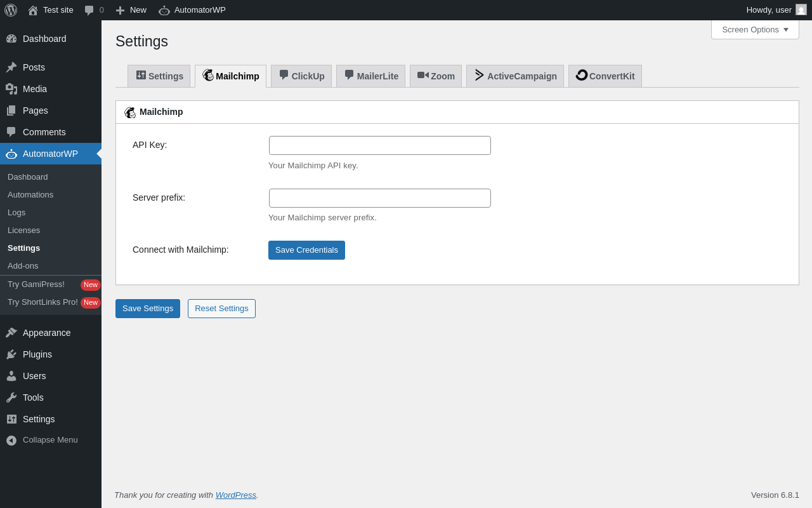Click the WordPress logo icon
Image resolution: width=812 pixels, height=508 pixels.
(x=11, y=10)
